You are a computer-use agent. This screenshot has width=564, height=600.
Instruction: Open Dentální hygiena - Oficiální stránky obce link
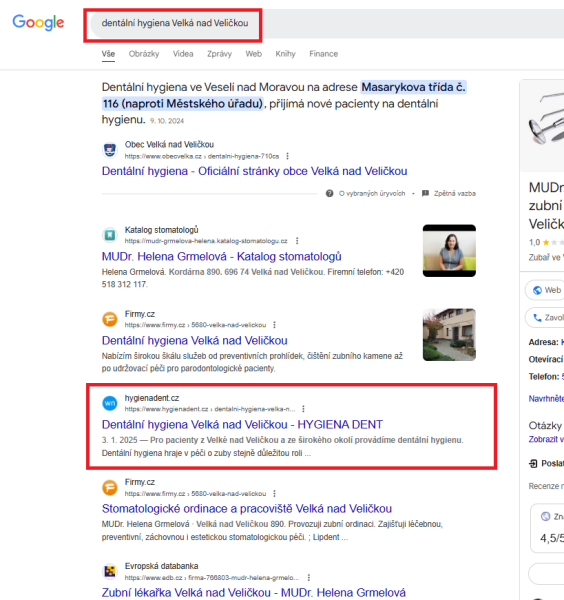coord(254,171)
